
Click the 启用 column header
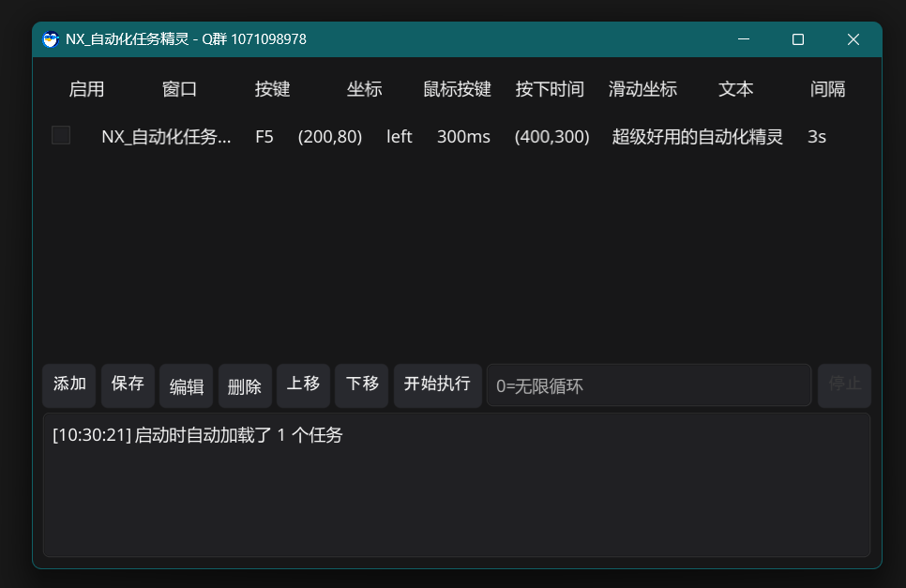(x=86, y=89)
